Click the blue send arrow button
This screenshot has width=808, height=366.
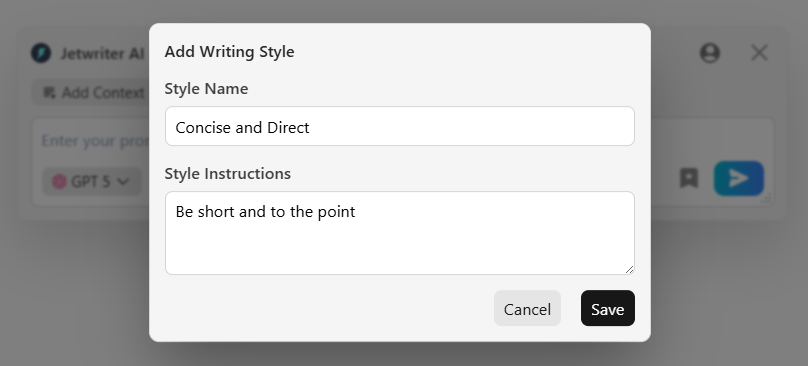click(738, 178)
